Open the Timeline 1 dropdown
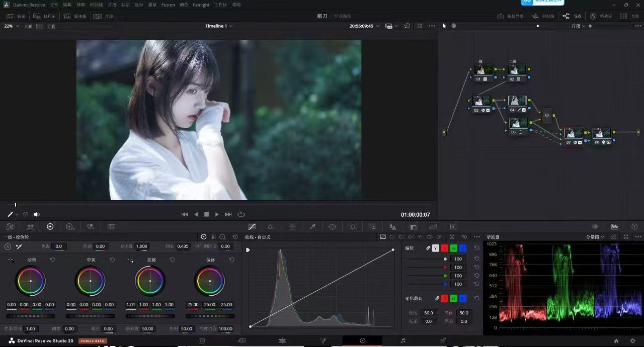This screenshot has width=644, height=347. [x=219, y=26]
